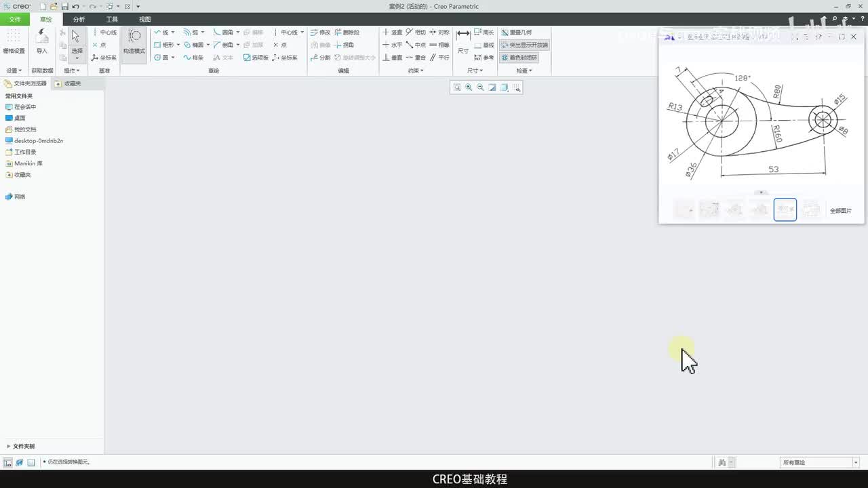This screenshot has height=488, width=868.
Task: Expand the 圆 tool dropdown arrow
Action: click(x=173, y=58)
